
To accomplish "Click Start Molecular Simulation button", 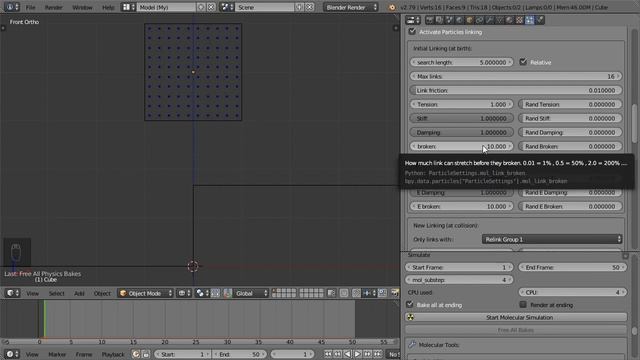I will [516, 317].
